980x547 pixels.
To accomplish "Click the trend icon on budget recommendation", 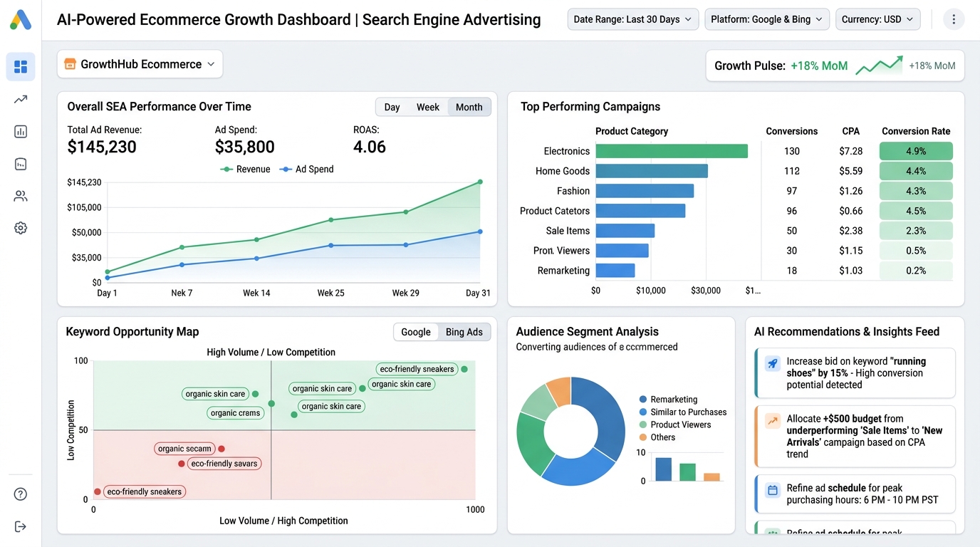I will [x=773, y=421].
